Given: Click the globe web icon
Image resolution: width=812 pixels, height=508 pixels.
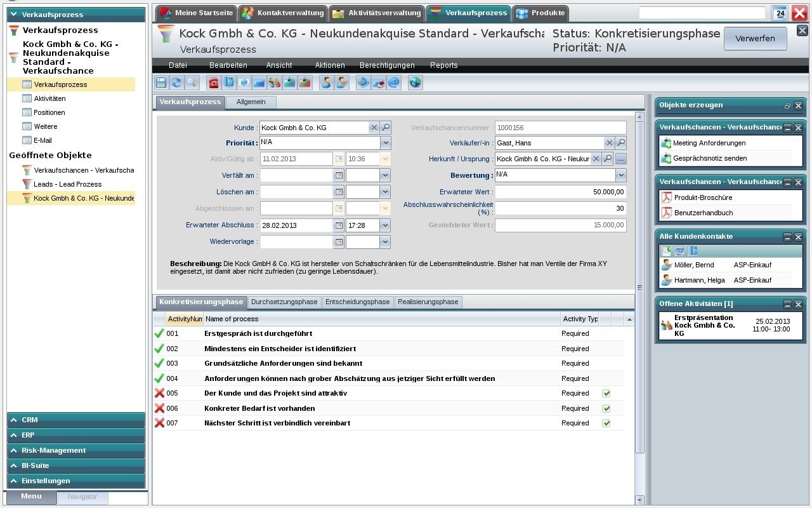Looking at the screenshot, I should click(x=416, y=83).
